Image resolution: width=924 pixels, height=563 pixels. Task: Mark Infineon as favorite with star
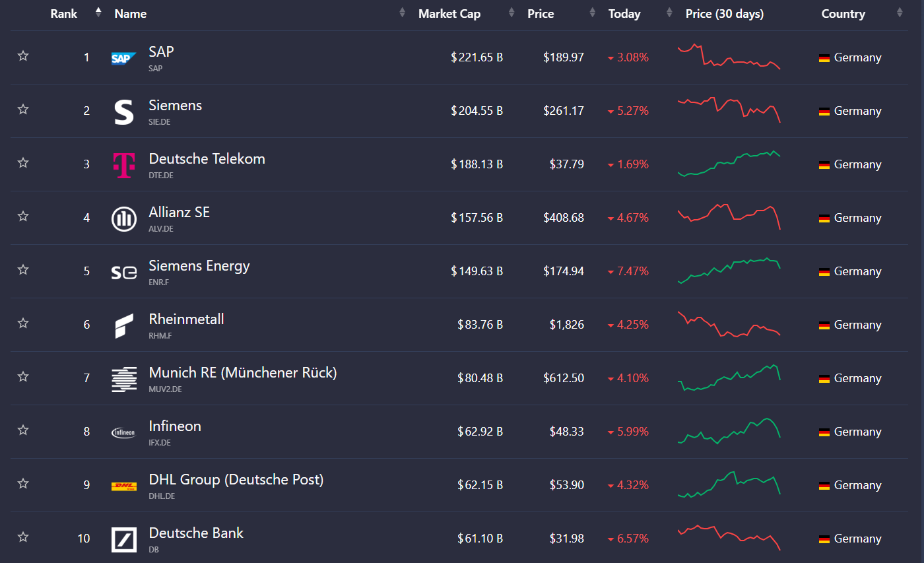[x=23, y=430]
